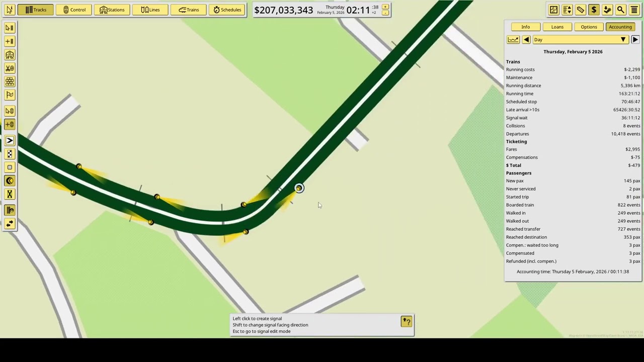Switch to the Loans tab
This screenshot has height=362, width=644.
click(x=557, y=27)
